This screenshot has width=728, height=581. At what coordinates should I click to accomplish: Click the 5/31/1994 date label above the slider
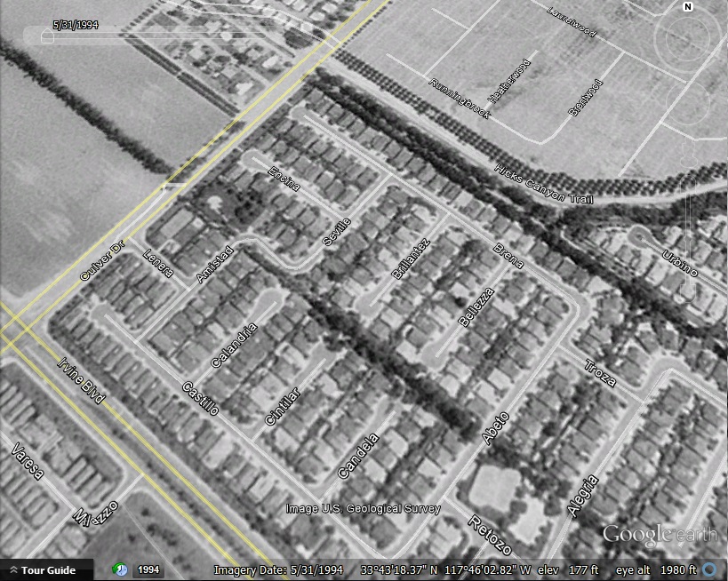[x=75, y=24]
